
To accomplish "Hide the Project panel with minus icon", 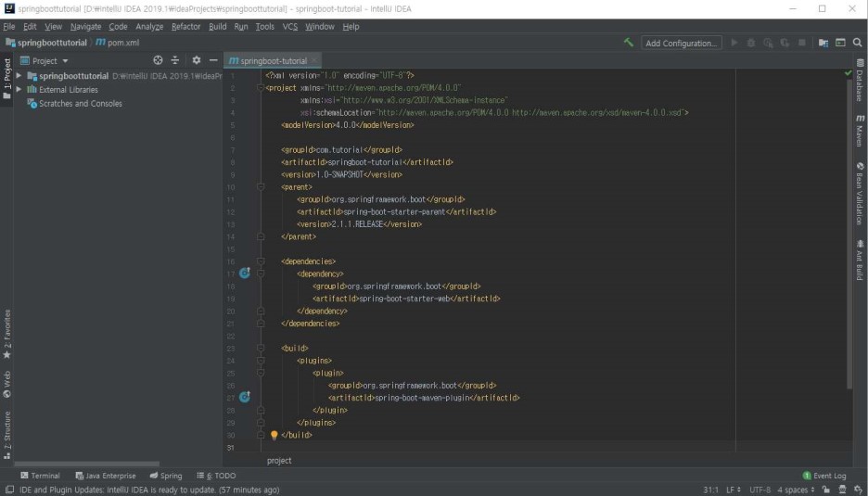I will [x=213, y=60].
